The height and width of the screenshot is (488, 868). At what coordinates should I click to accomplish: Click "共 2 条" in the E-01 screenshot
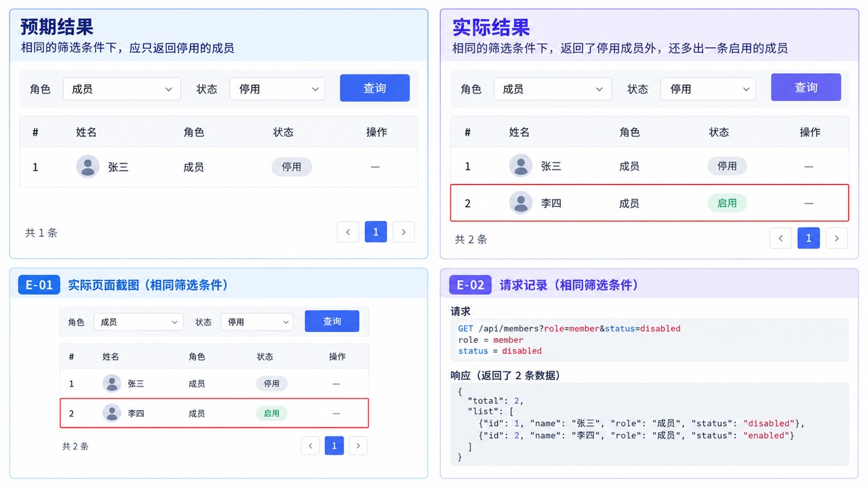click(75, 446)
